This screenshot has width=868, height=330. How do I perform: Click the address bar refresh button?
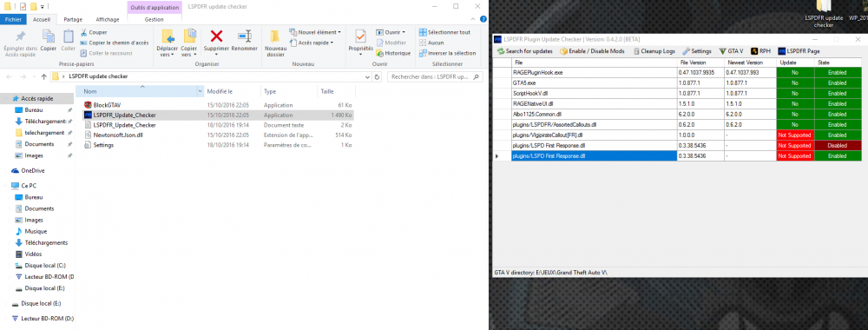tap(378, 76)
